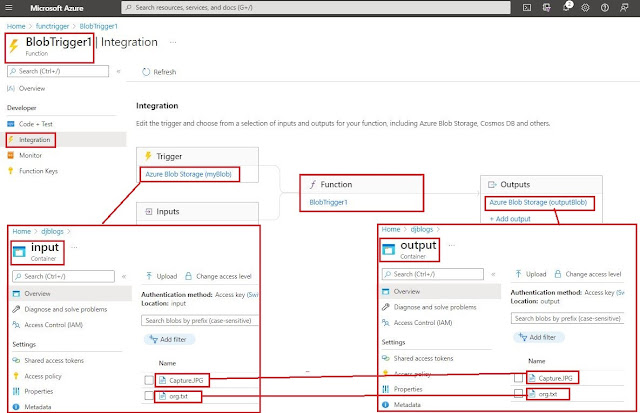Open Cloud Shell from top bar
The image size is (640, 413).
527,8
